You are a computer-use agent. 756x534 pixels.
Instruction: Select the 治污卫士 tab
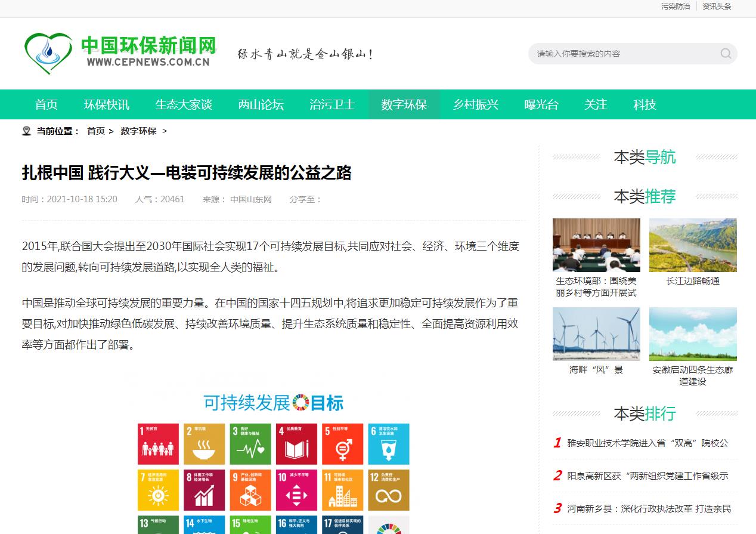(332, 104)
